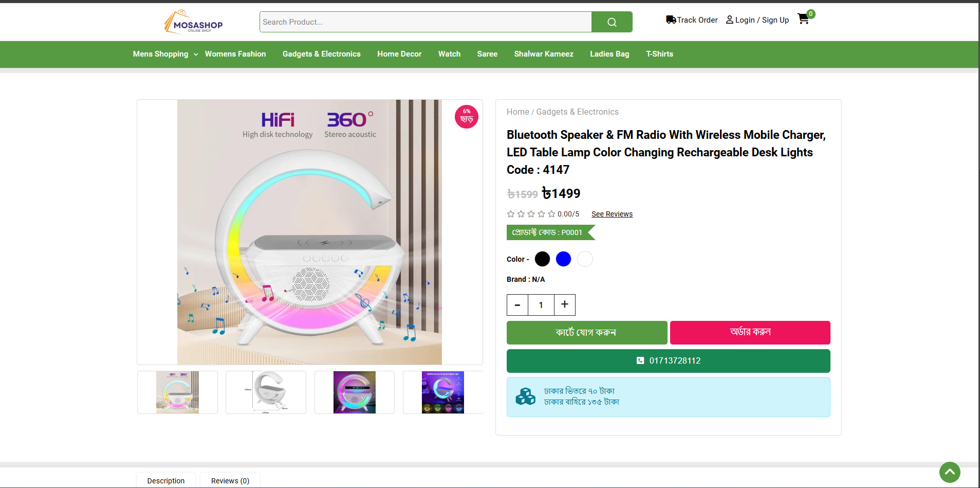This screenshot has width=980, height=488.
Task: Select the white color option
Action: (x=585, y=259)
